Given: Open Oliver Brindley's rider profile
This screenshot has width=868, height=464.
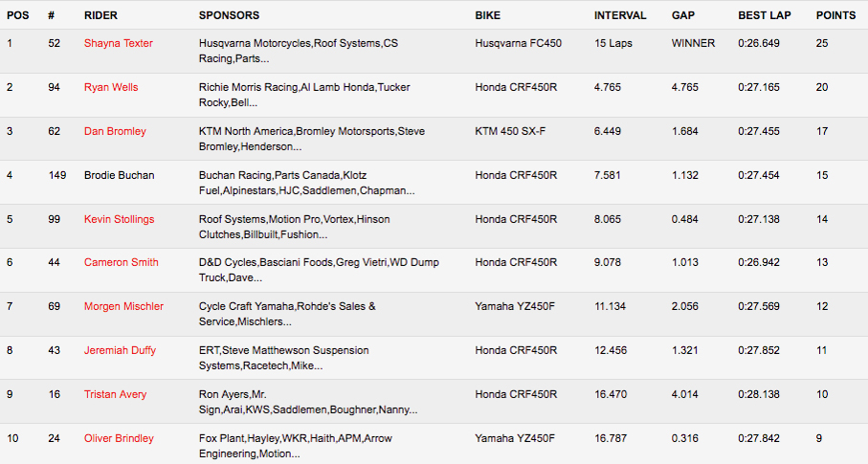Looking at the screenshot, I should pos(119,438).
